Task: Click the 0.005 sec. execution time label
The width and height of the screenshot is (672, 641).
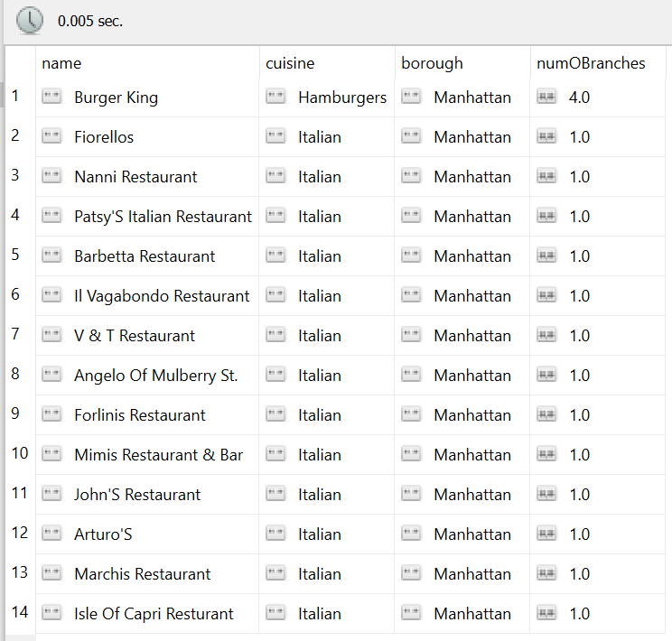Action: pyautogui.click(x=90, y=21)
